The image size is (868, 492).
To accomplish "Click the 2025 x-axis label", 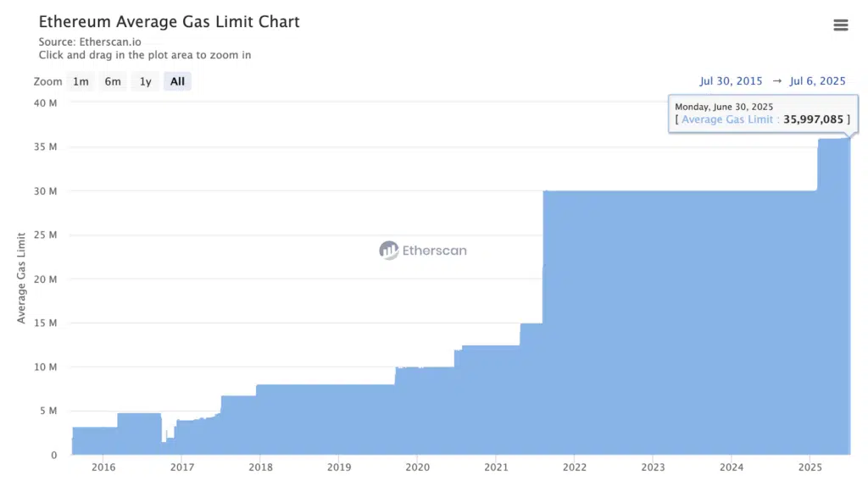I will [x=810, y=467].
